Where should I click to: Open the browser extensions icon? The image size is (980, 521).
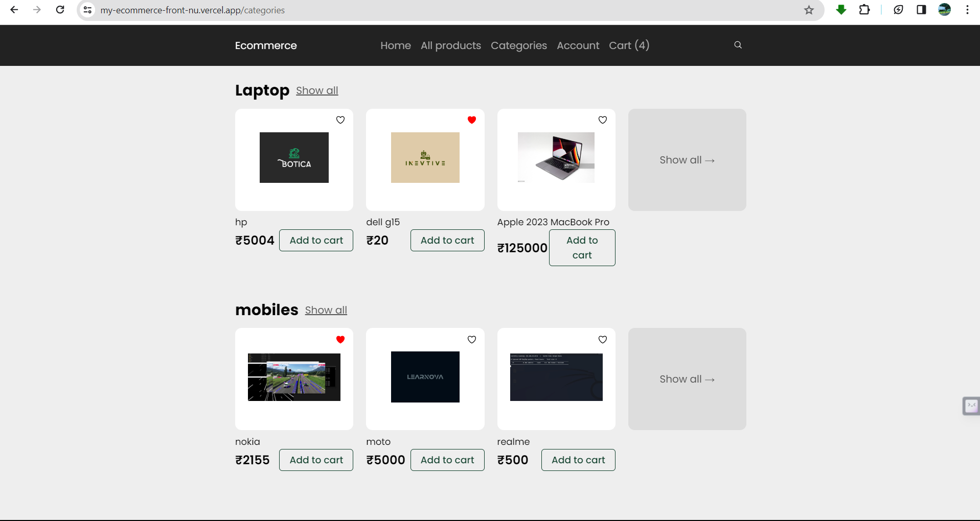[864, 10]
